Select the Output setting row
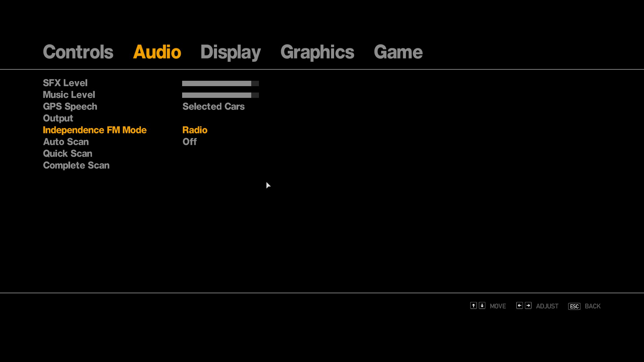 (x=58, y=118)
